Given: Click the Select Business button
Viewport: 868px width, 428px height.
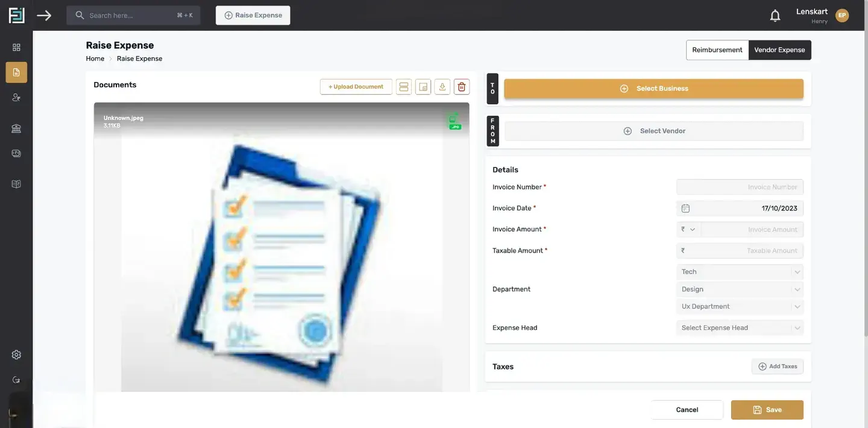Looking at the screenshot, I should 654,89.
